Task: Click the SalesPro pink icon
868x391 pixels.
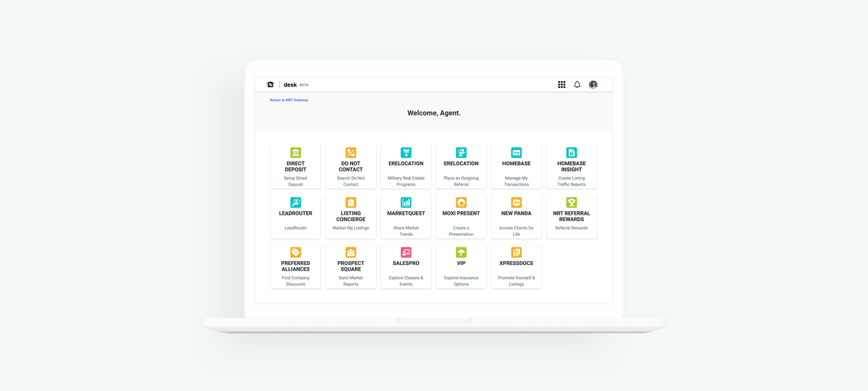Action: coord(406,252)
